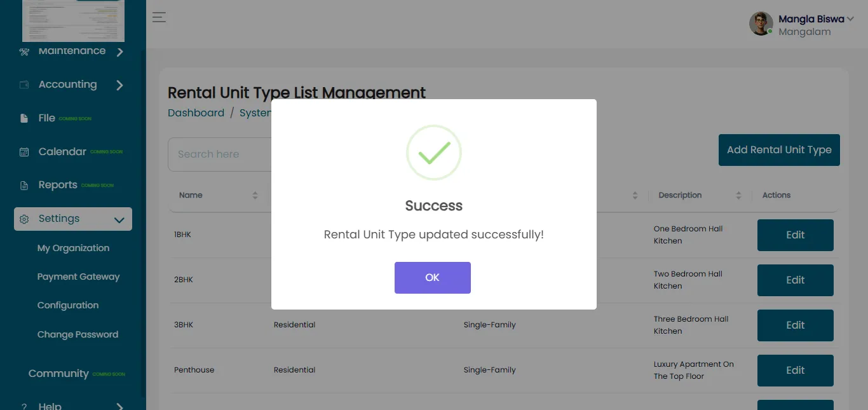Click the Settings gear icon
868x410 pixels.
[24, 219]
